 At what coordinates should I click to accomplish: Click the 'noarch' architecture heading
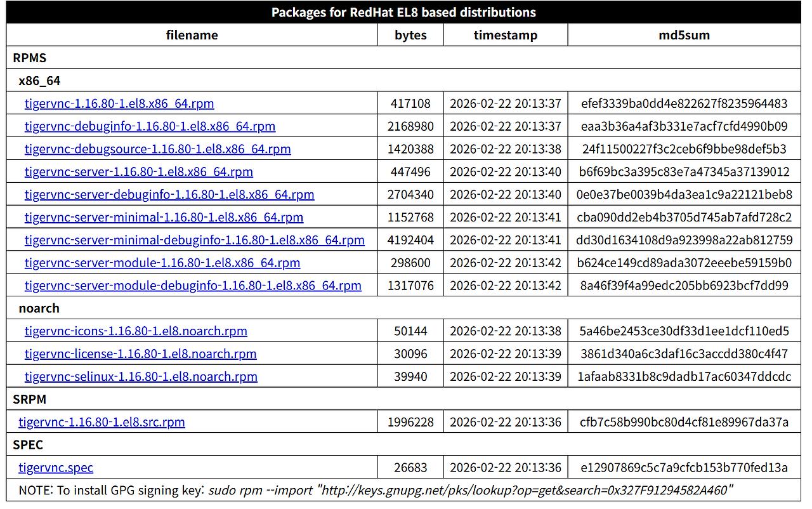(39, 308)
